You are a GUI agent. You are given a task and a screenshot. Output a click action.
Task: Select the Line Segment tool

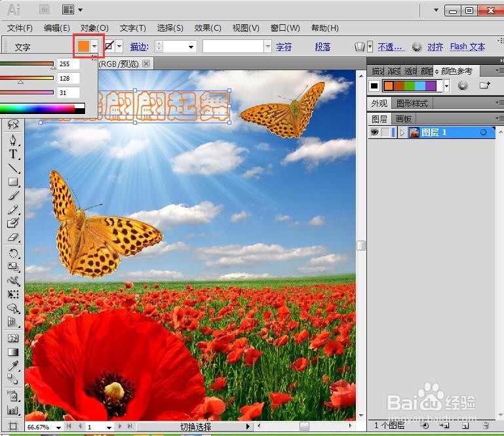click(x=13, y=168)
